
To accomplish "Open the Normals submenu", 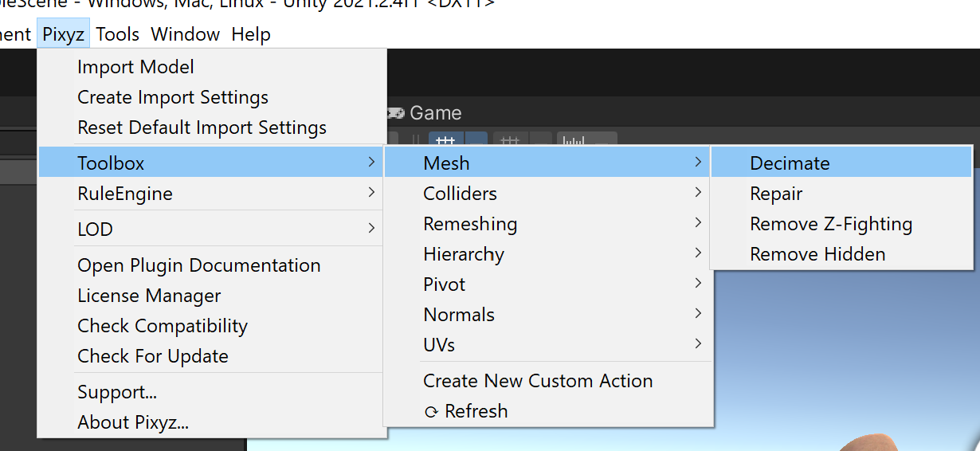I will pyautogui.click(x=547, y=315).
